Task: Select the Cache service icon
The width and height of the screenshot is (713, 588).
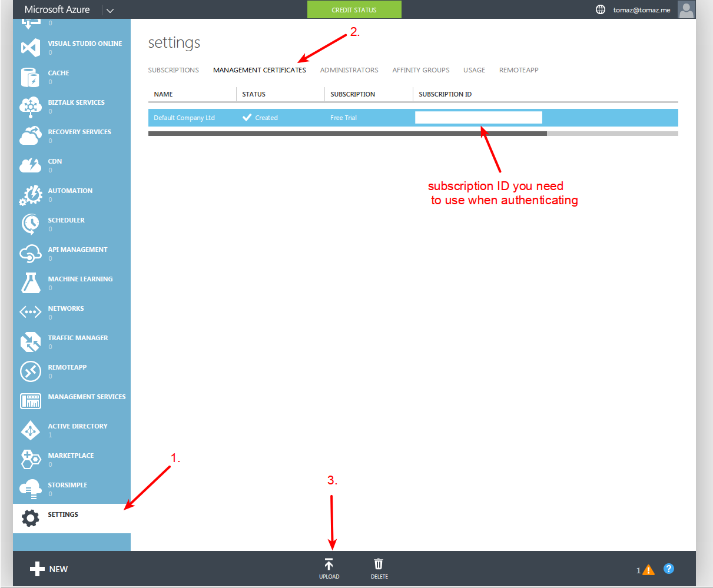Action: [x=31, y=77]
